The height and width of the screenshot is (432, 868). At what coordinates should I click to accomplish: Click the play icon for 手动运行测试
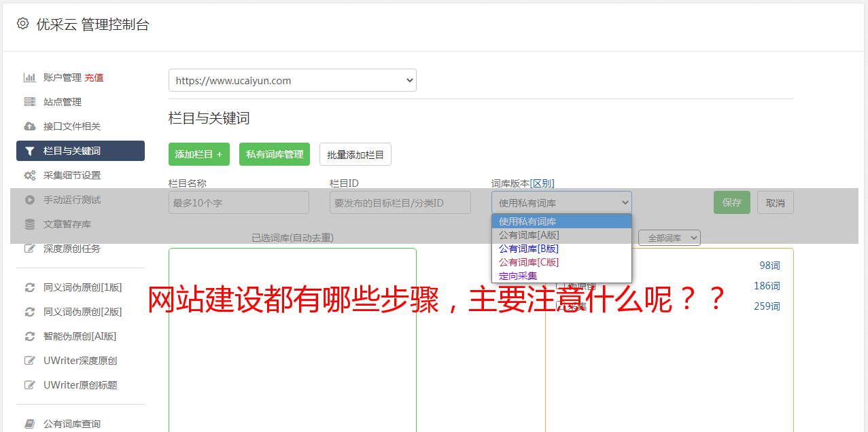coord(30,200)
